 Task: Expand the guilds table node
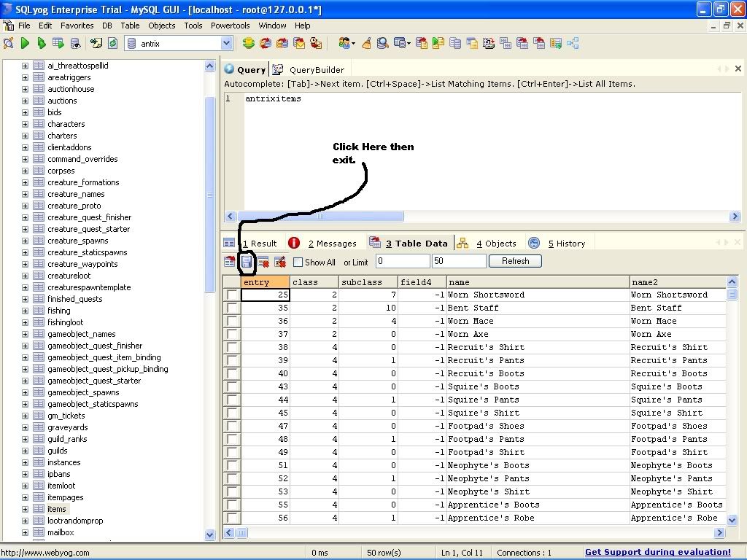(x=25, y=451)
